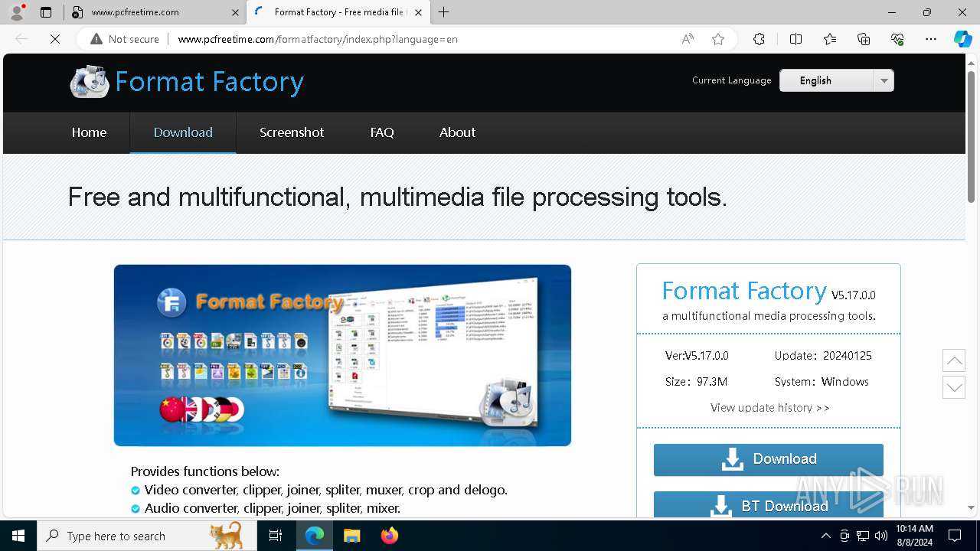Image resolution: width=980 pixels, height=551 pixels.
Task: Click the BT Download button
Action: tap(768, 505)
